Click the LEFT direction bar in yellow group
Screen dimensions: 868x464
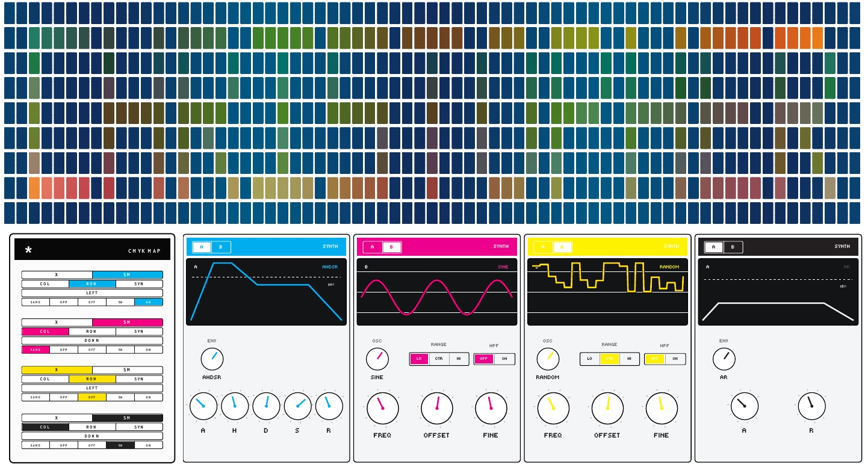point(92,388)
